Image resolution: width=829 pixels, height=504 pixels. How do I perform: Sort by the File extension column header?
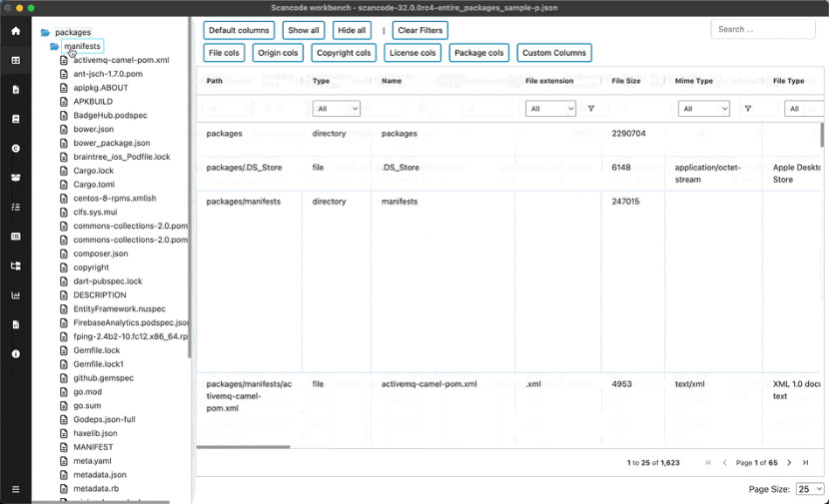(x=549, y=81)
